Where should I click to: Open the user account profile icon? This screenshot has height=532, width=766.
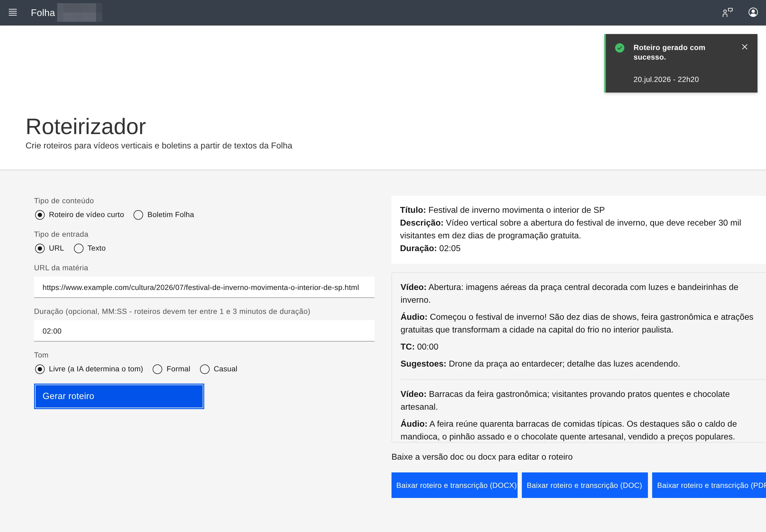pos(753,13)
